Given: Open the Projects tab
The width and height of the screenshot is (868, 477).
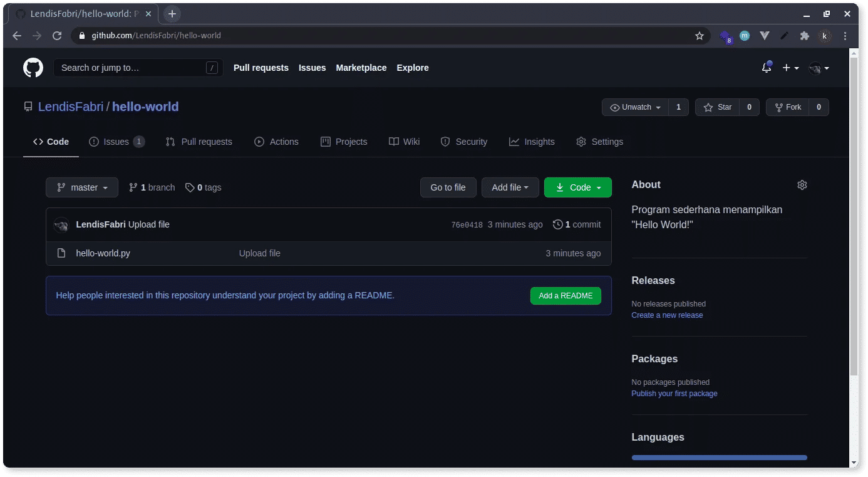Looking at the screenshot, I should (x=344, y=142).
